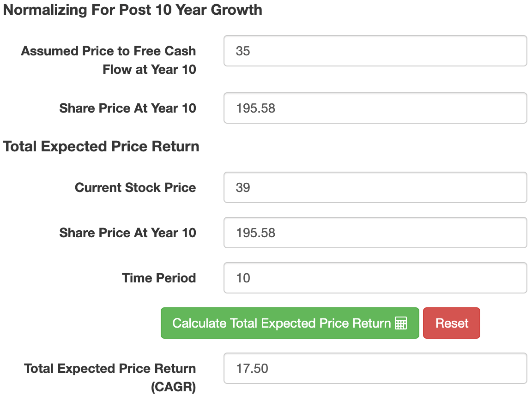Select the Total Expected Price Return result box
This screenshot has width=532, height=395.
point(375,368)
